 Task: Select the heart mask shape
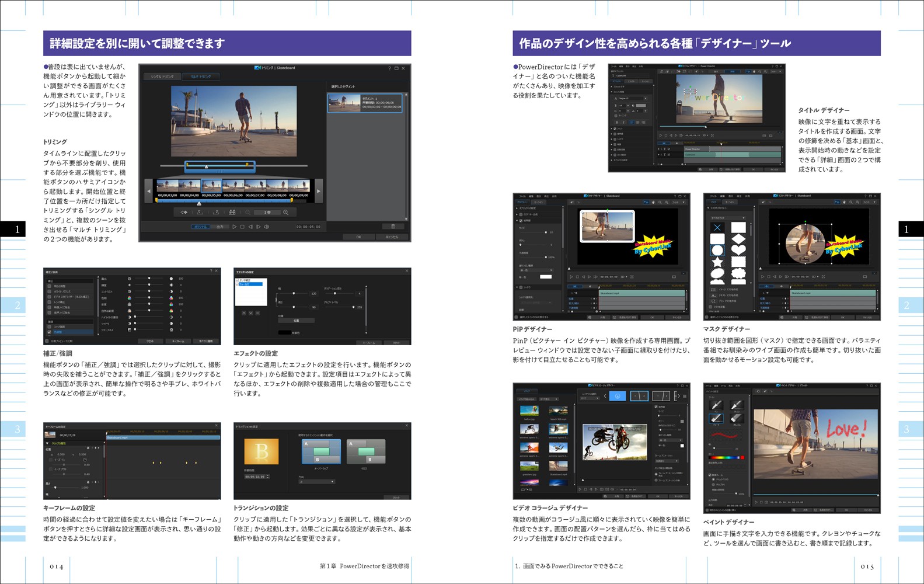click(x=738, y=251)
